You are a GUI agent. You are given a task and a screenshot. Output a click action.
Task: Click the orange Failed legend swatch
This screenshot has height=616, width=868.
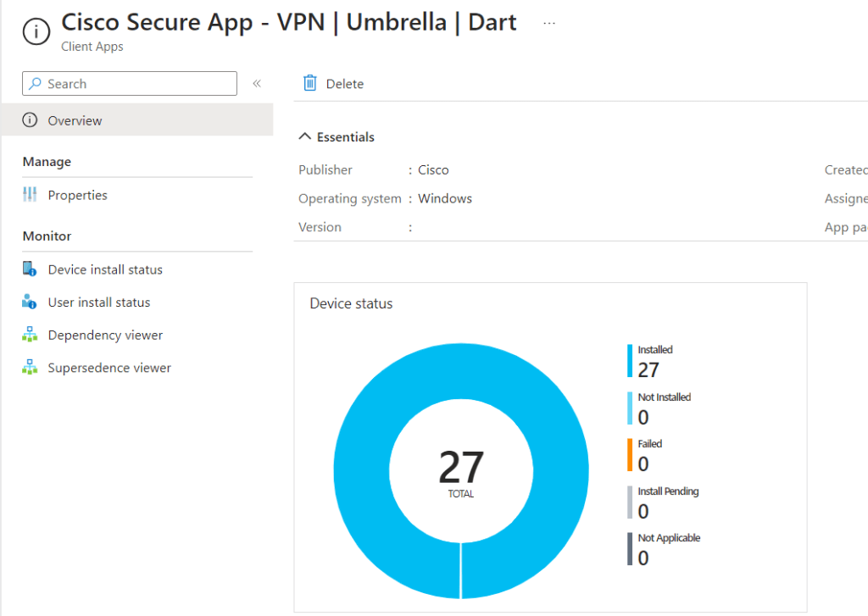tap(630, 455)
